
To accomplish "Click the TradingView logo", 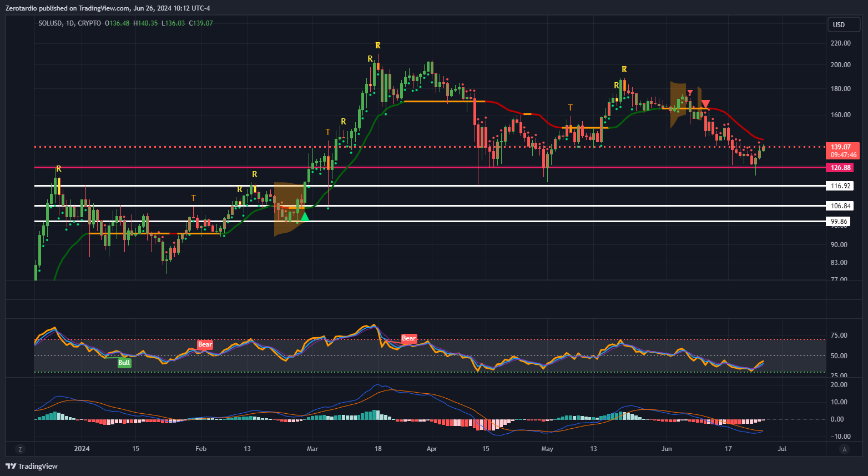I will (32, 466).
